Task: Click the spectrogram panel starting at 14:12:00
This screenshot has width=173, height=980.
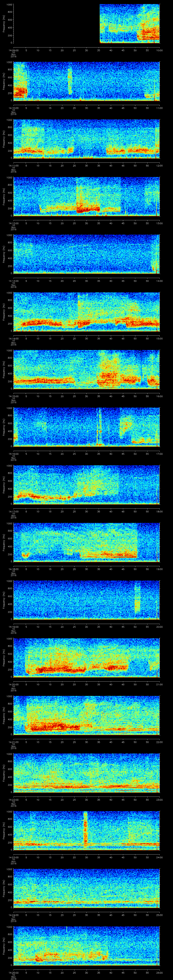Action: pyautogui.click(x=86, y=197)
